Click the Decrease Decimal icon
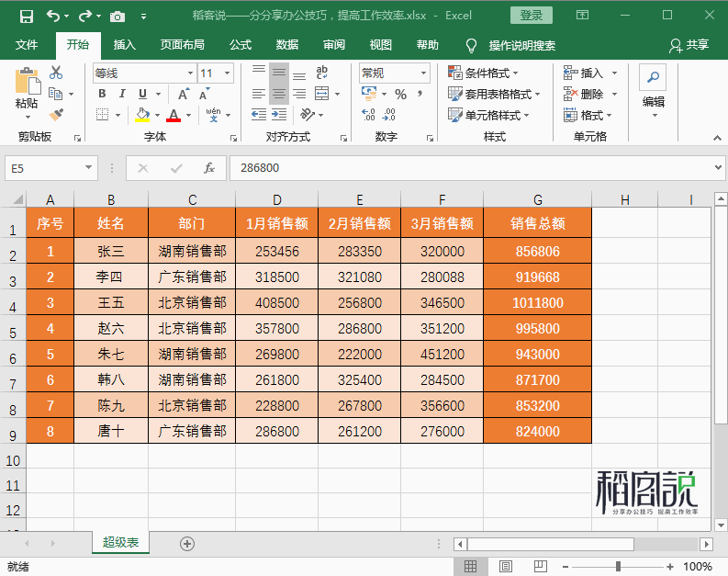The height and width of the screenshot is (576, 728). [x=388, y=114]
